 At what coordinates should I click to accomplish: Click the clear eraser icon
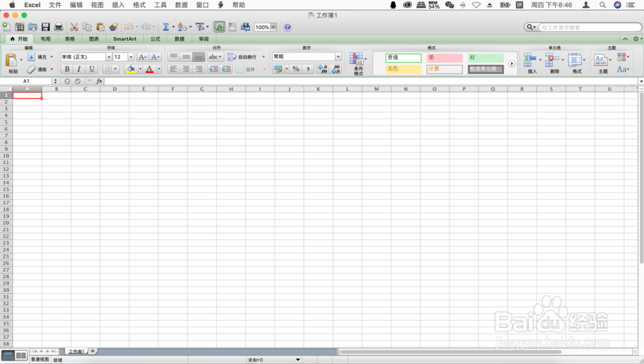31,69
